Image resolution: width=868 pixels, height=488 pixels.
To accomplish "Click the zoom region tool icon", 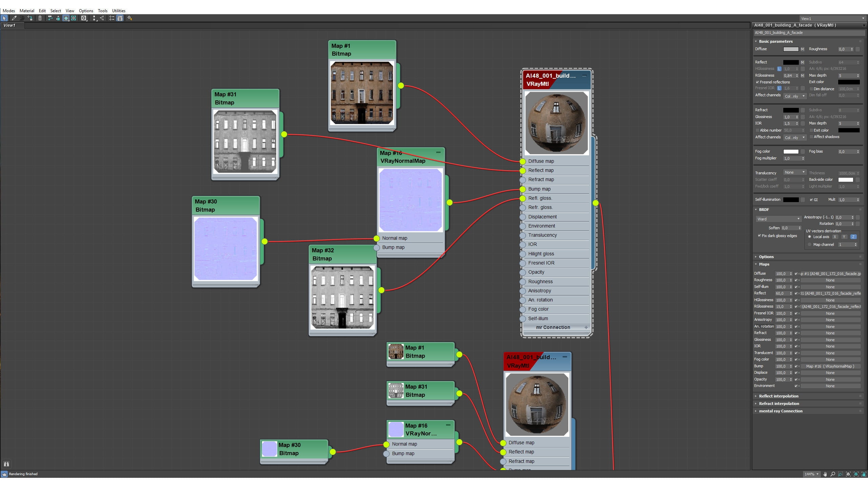I will pos(841,474).
